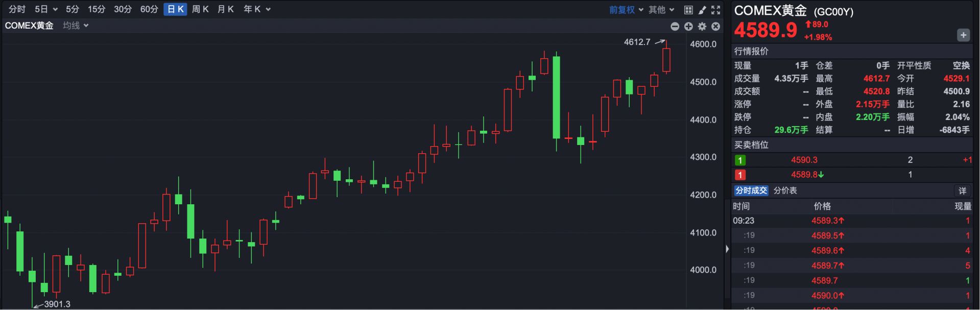The image size is (980, 310).
Task: Select the 15分 interval
Action: 97,10
